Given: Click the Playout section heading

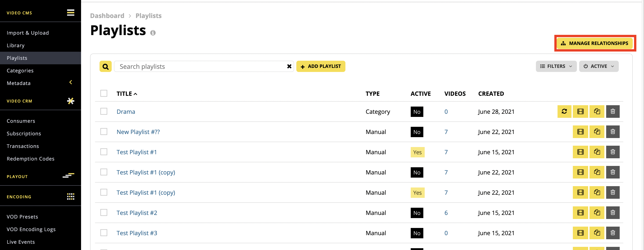Looking at the screenshot, I should click(x=17, y=177).
